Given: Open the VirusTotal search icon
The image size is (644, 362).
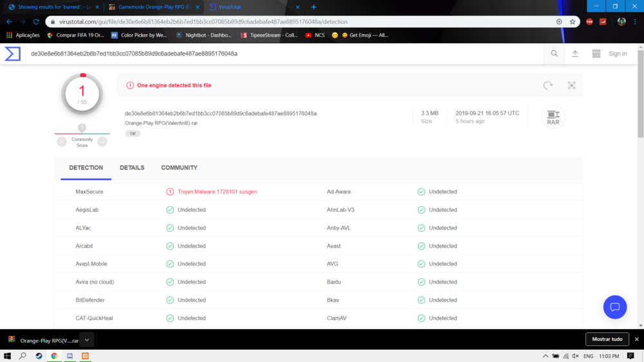Looking at the screenshot, I should coord(554,53).
